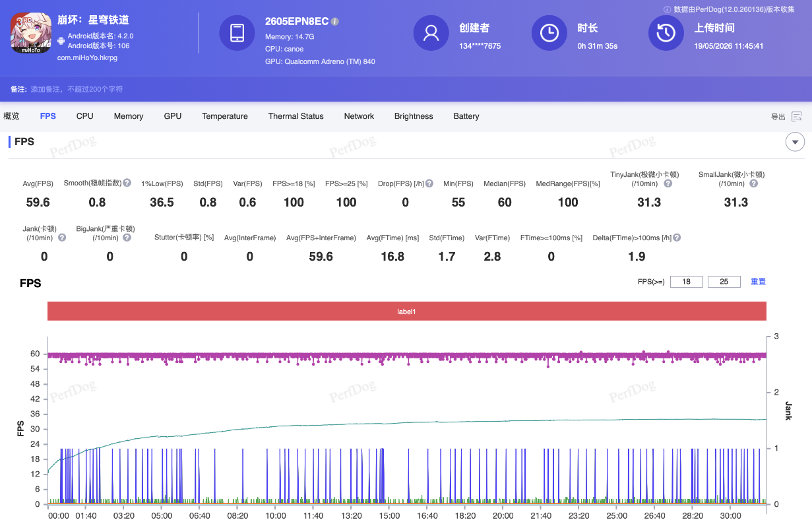Image resolution: width=812 pixels, height=522 pixels.
Task: Click the 导出 export button
Action: (778, 117)
